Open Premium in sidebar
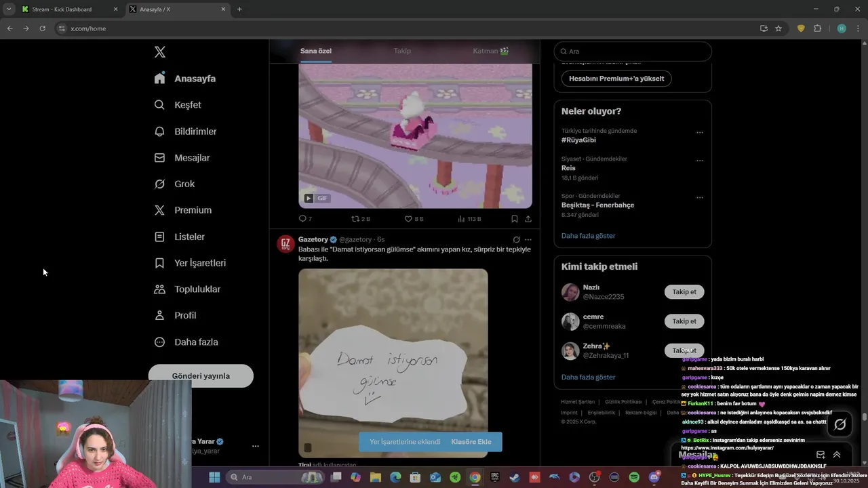Screen dimensions: 868x488 [x=183, y=210]
